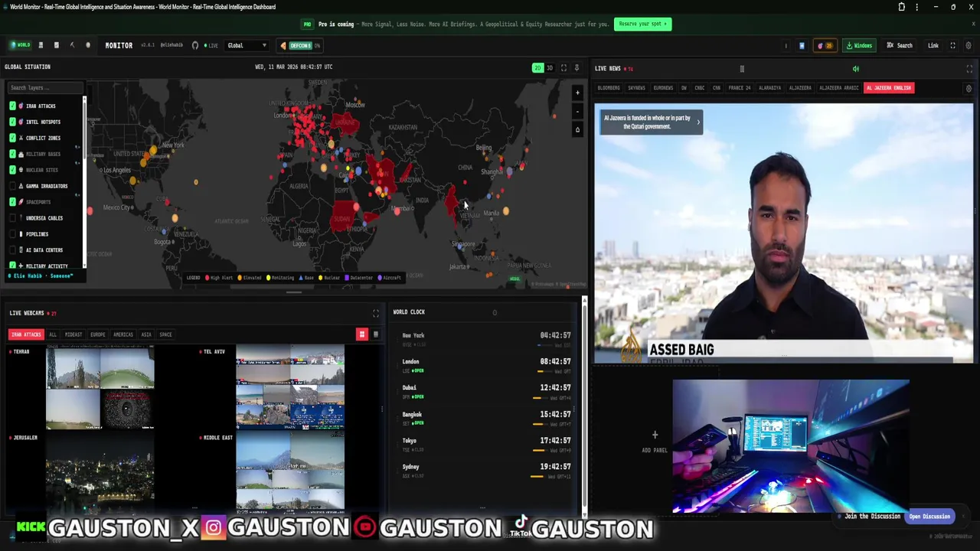Uncheck the Iran Attacks layer
The width and height of the screenshot is (980, 551).
click(x=12, y=106)
